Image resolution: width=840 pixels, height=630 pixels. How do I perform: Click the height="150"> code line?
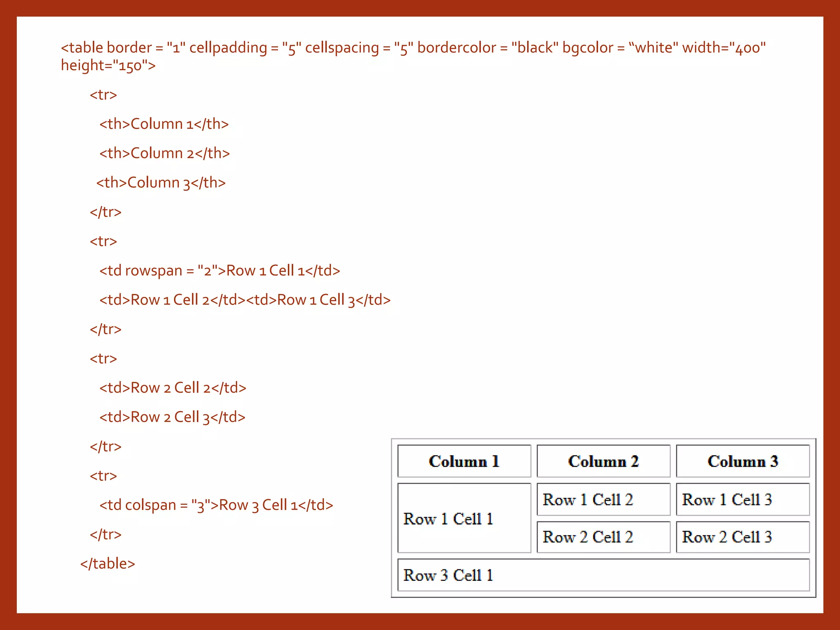coord(108,66)
